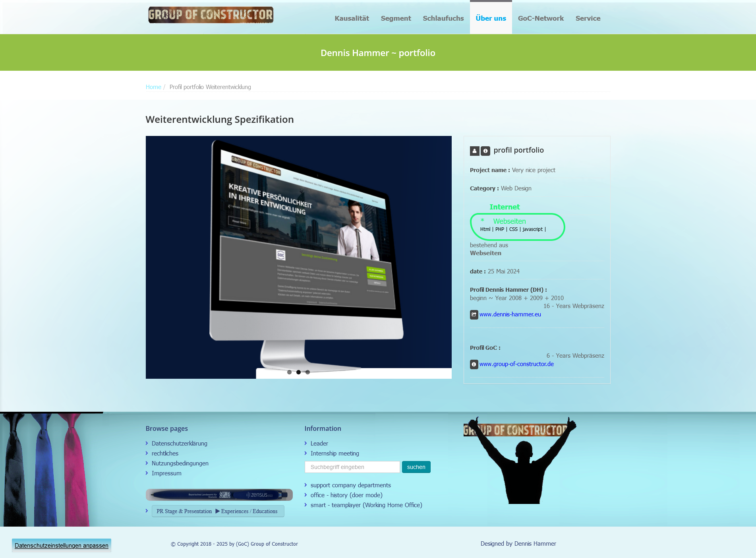This screenshot has height=558, width=756.
Task: Click the user icon beside profil portfolio
Action: click(474, 151)
